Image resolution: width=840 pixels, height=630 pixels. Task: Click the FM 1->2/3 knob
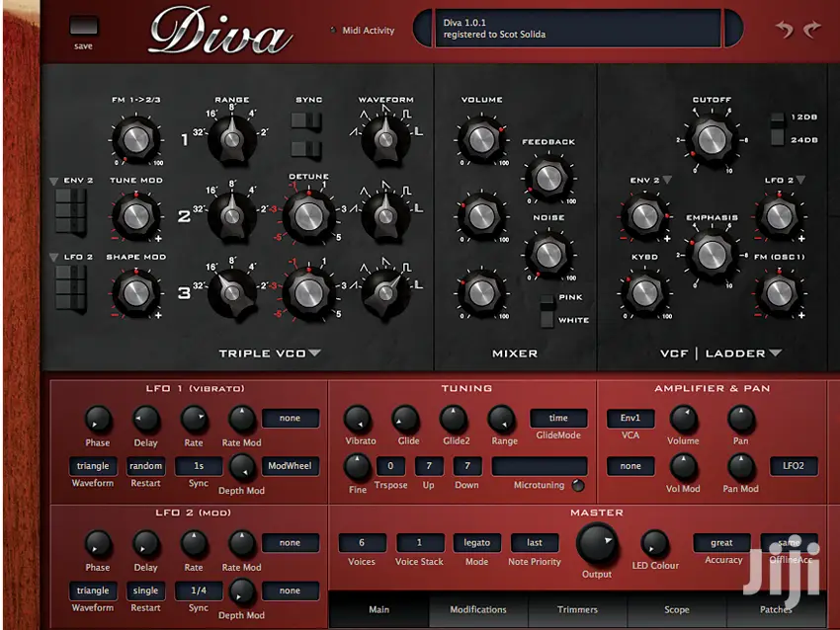click(x=136, y=139)
